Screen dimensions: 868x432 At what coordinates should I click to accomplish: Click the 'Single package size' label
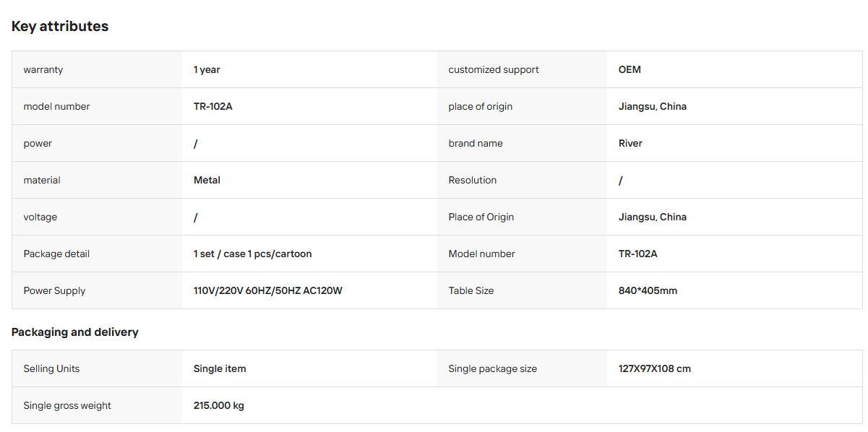coord(493,369)
